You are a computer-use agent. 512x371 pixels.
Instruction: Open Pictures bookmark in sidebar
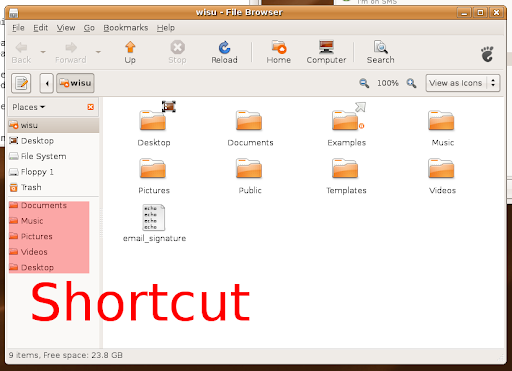(53, 236)
